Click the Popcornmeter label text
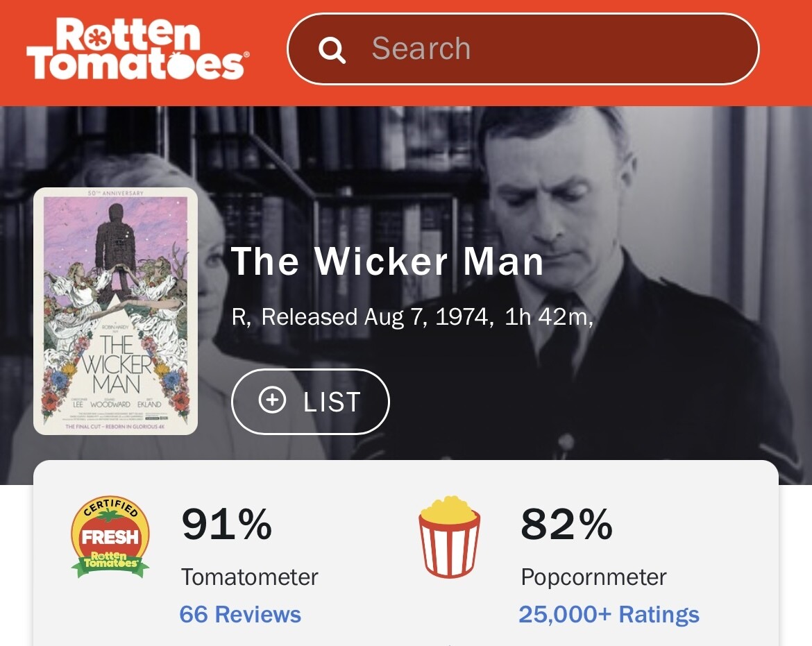 [x=593, y=577]
